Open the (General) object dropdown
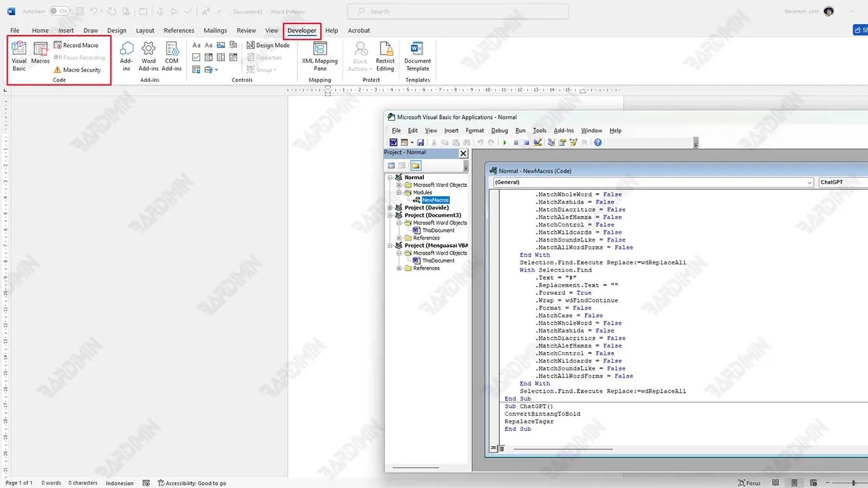The image size is (868, 488). pyautogui.click(x=653, y=182)
